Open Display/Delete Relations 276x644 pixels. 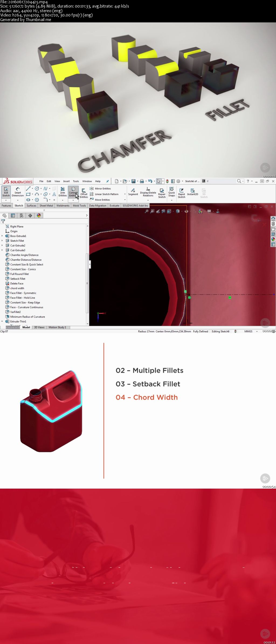click(x=148, y=192)
